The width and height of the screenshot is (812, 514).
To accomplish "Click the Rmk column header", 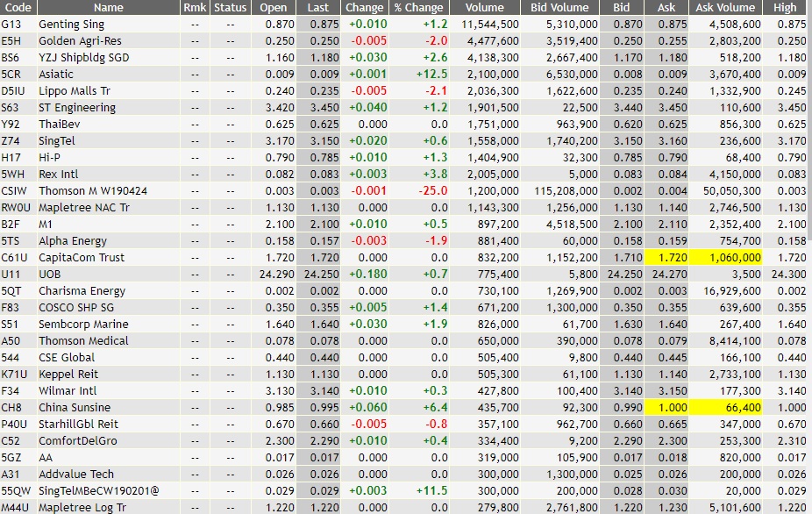I will pos(195,7).
